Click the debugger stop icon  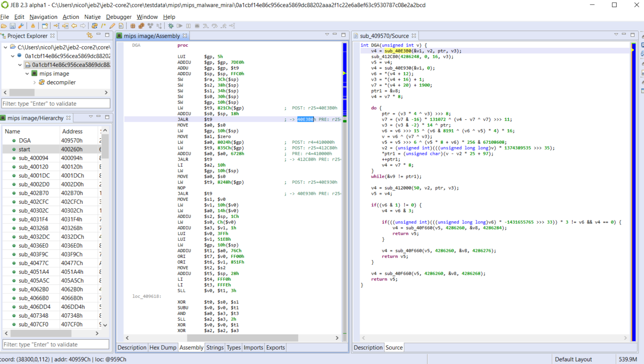coord(197,26)
